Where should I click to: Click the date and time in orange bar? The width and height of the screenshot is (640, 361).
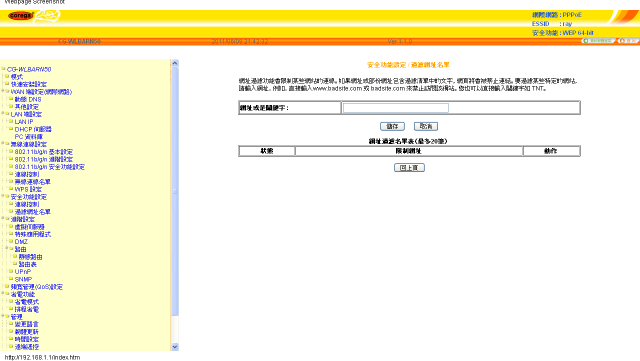(240, 42)
